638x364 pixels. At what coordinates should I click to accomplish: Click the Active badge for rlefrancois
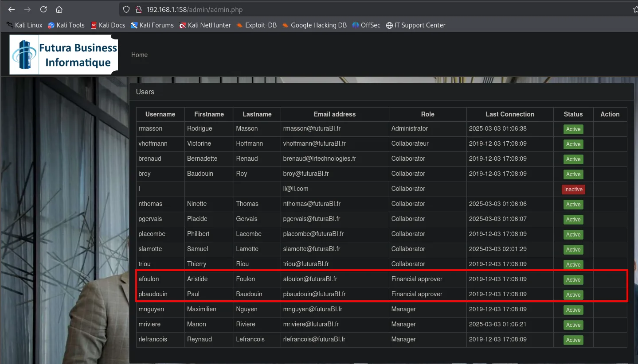pos(573,340)
